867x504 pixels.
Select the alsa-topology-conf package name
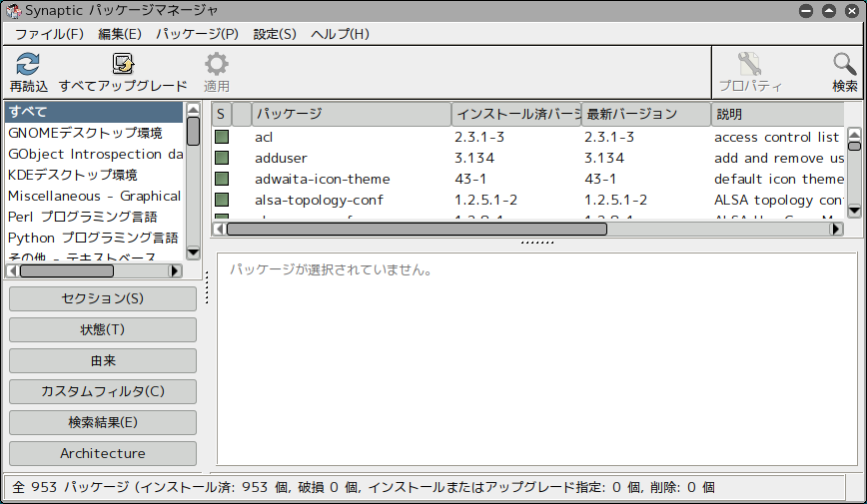point(319,200)
